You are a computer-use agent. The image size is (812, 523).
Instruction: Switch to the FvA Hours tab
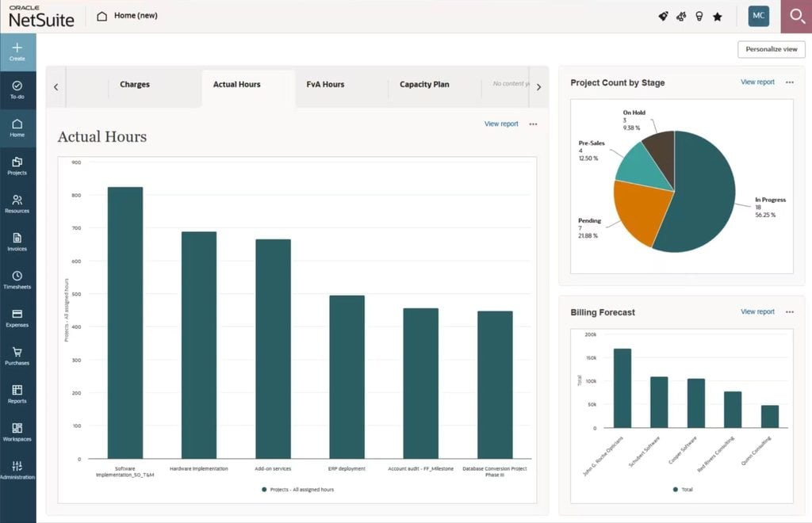pyautogui.click(x=325, y=84)
